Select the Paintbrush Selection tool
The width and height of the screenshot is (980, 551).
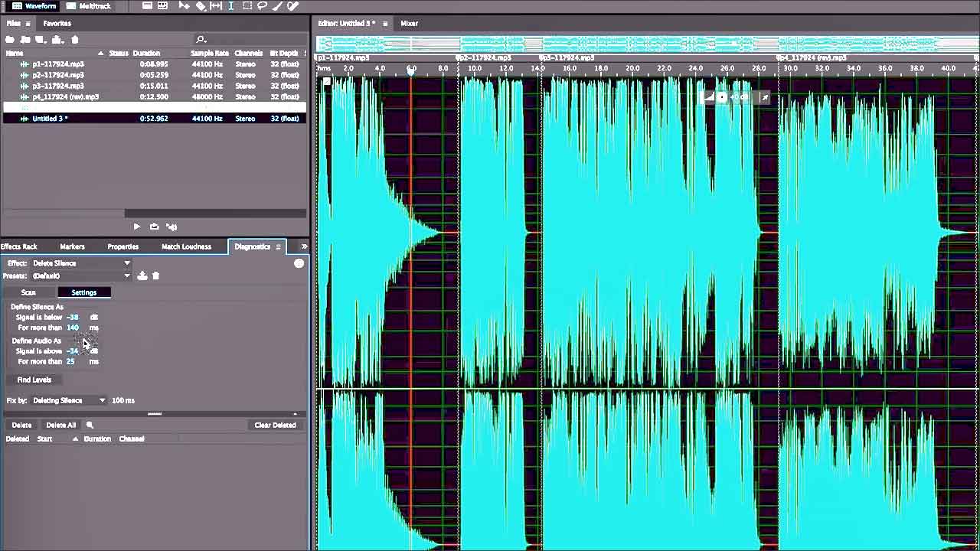pos(277,5)
